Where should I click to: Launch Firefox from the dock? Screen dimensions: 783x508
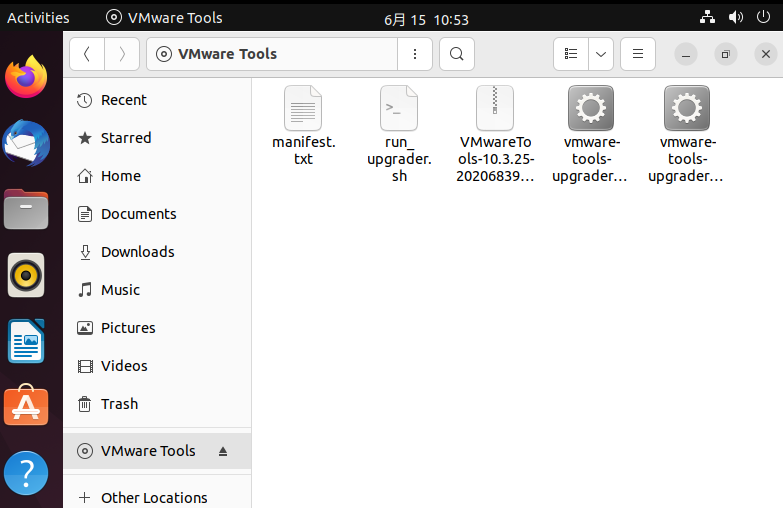[26, 77]
